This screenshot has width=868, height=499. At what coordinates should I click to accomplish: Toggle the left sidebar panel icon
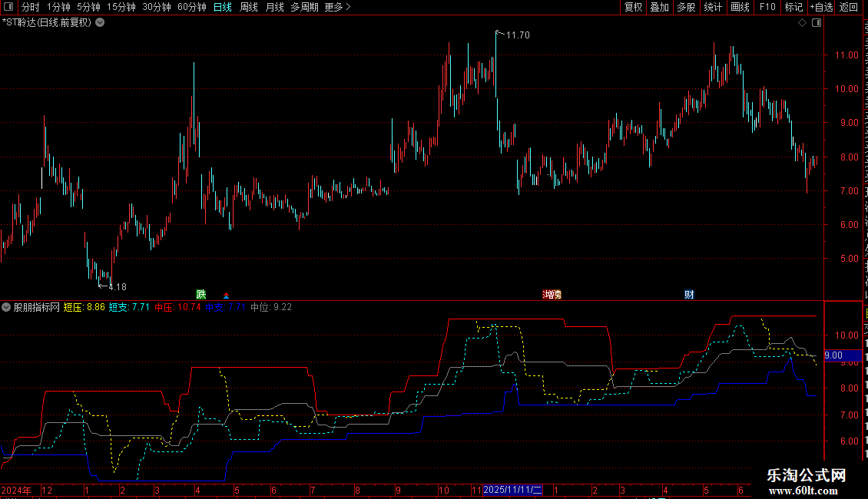pos(8,7)
